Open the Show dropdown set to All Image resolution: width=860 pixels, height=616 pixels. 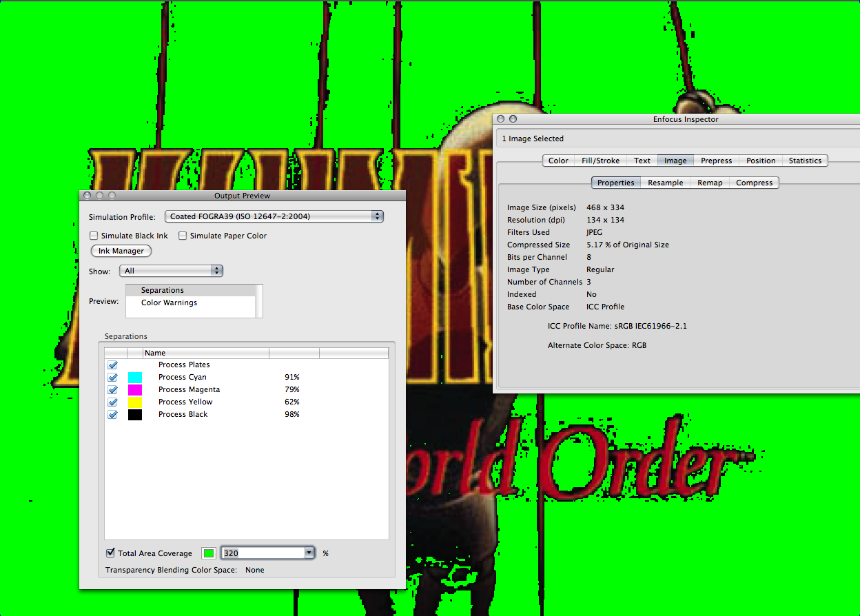click(x=171, y=271)
